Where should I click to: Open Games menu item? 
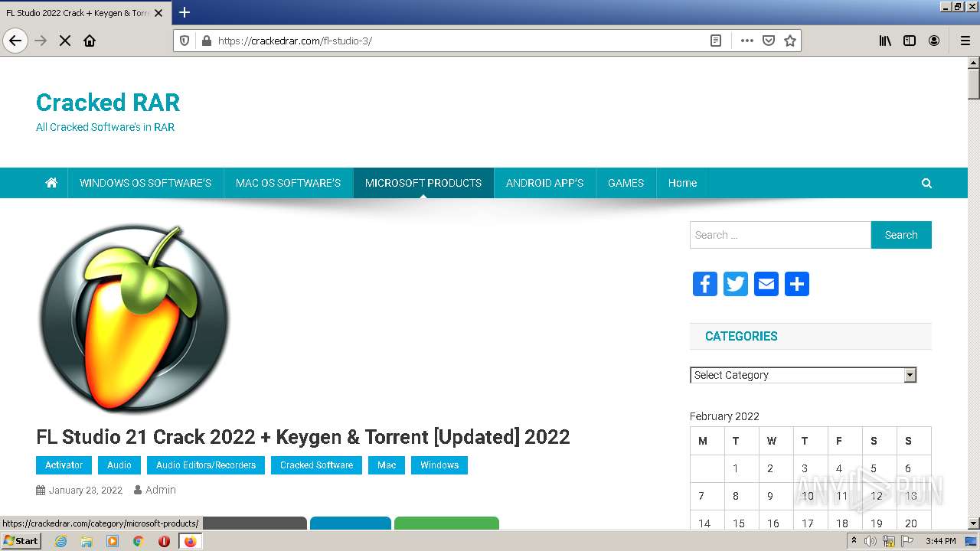point(626,183)
